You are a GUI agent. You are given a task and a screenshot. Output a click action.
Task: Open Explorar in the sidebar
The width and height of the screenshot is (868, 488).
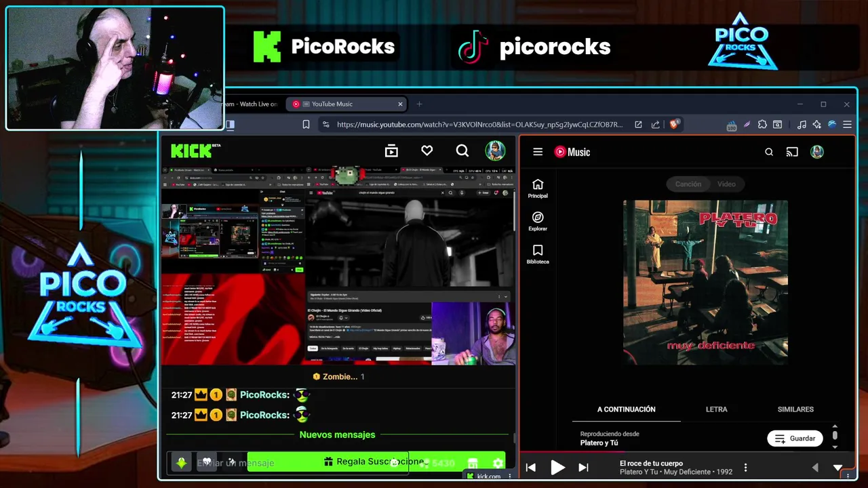(x=538, y=222)
